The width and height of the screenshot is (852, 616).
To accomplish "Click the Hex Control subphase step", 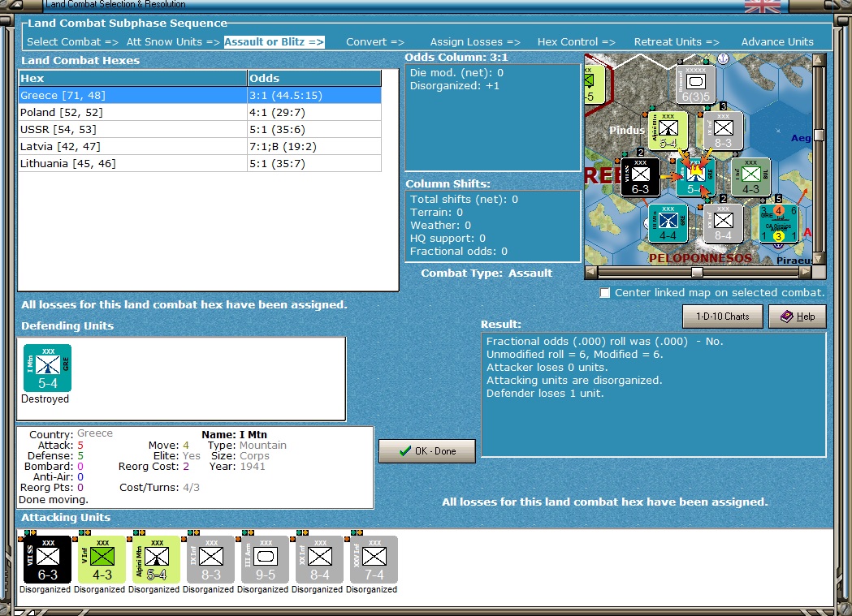I will [x=577, y=41].
